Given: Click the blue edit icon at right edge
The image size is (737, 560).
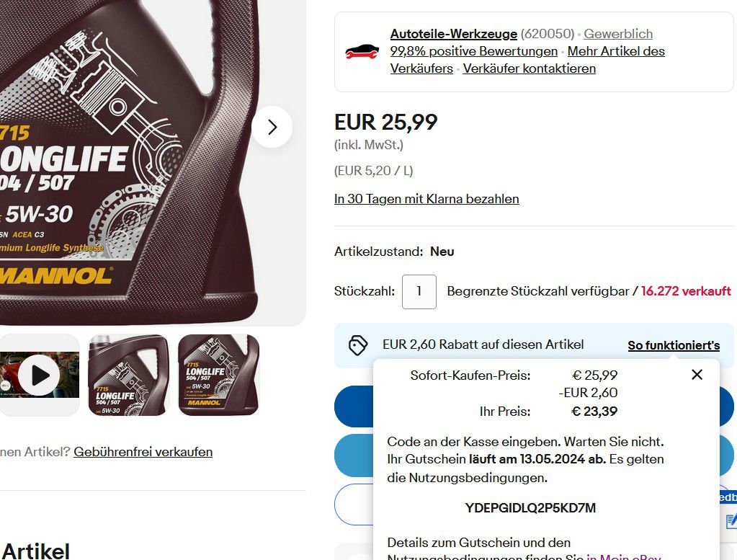Looking at the screenshot, I should (x=731, y=521).
